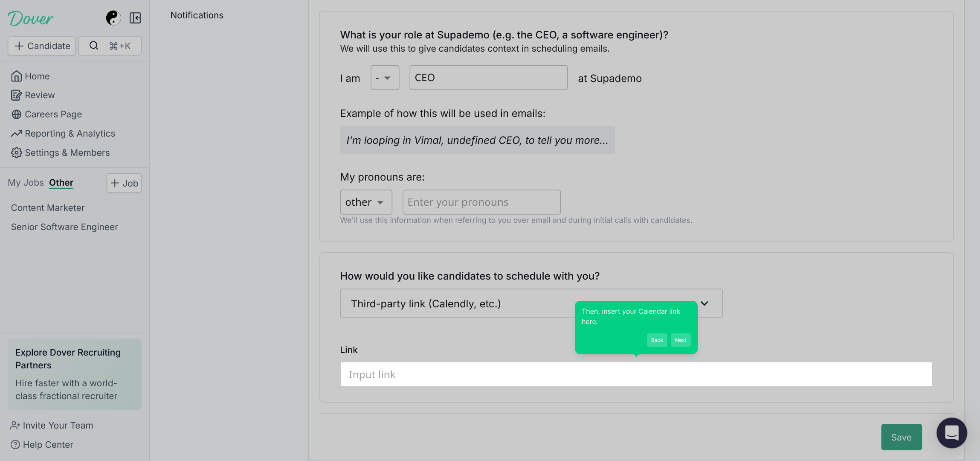Click Next in the green tooltip
This screenshot has height=461, width=980.
(x=681, y=340)
